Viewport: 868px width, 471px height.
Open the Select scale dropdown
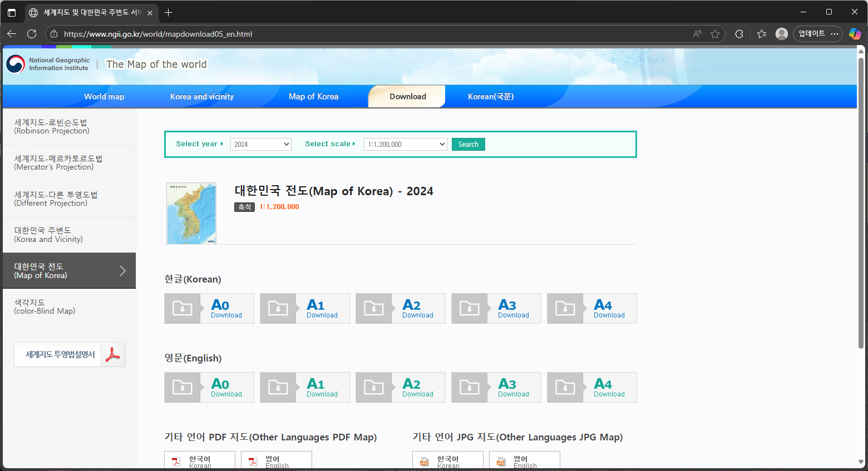(x=406, y=145)
